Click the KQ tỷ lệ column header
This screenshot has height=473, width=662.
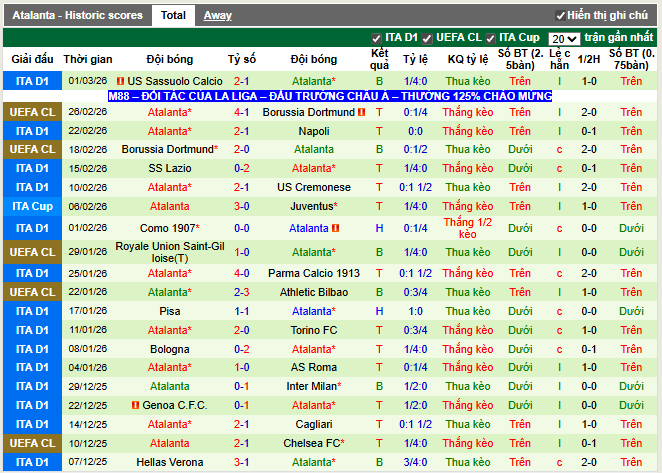coord(468,59)
